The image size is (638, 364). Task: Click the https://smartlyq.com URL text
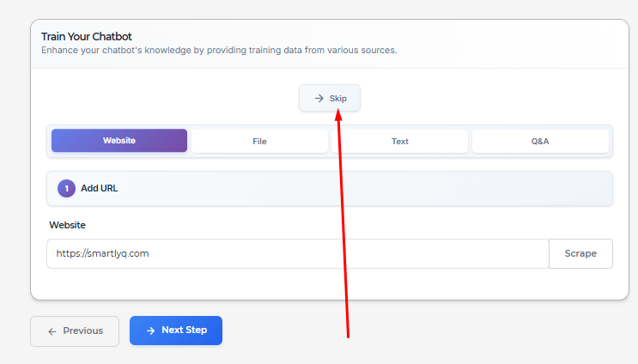pos(102,253)
